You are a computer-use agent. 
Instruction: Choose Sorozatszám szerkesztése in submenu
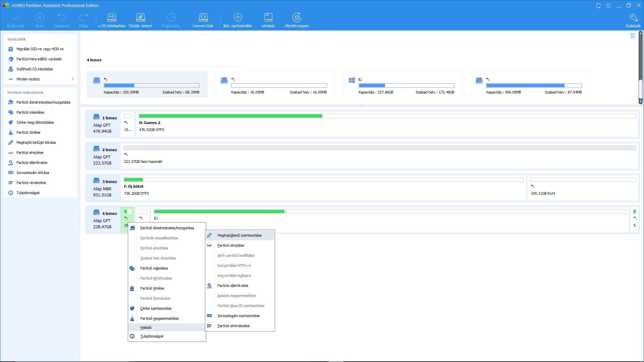click(x=240, y=316)
